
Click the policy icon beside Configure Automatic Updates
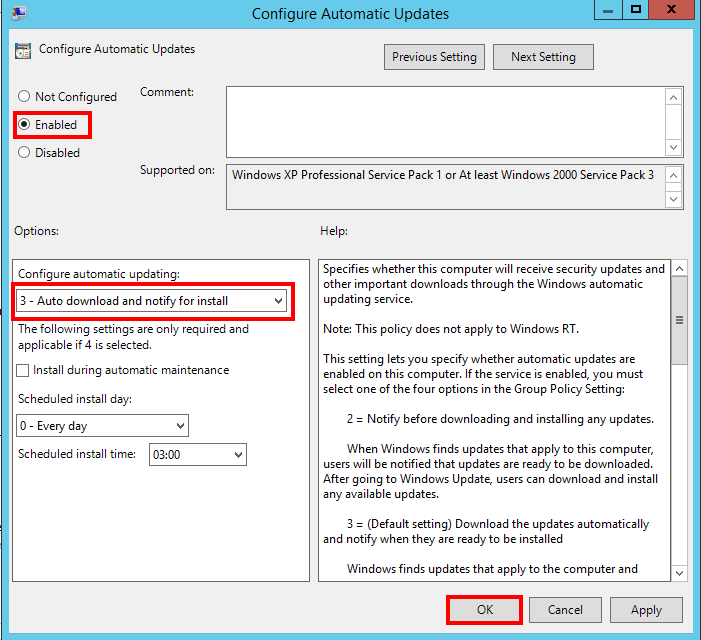click(x=23, y=51)
